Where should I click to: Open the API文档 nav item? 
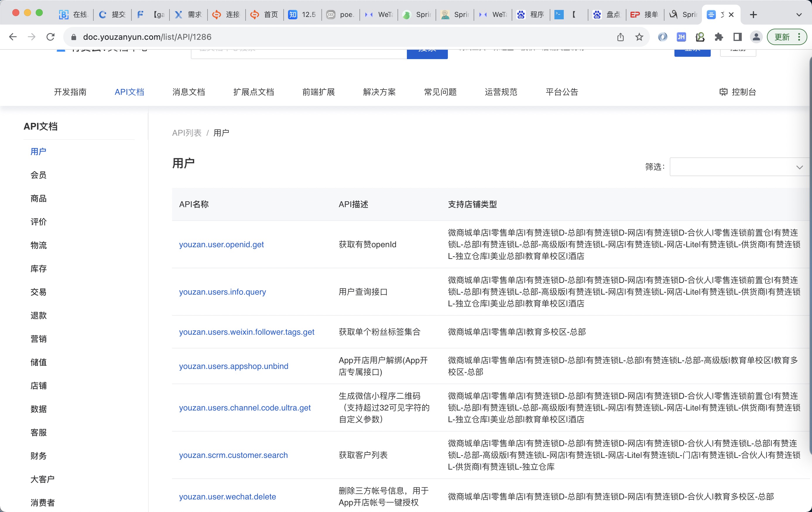click(x=129, y=92)
